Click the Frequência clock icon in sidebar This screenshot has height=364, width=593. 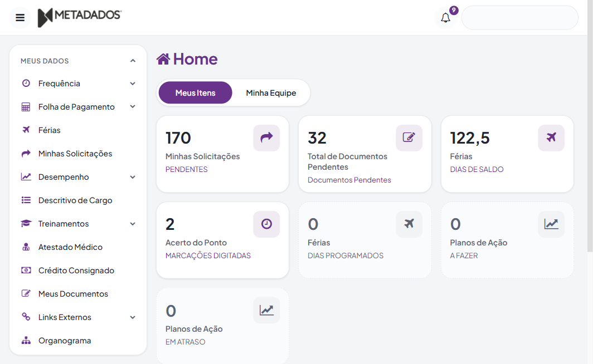pos(26,83)
